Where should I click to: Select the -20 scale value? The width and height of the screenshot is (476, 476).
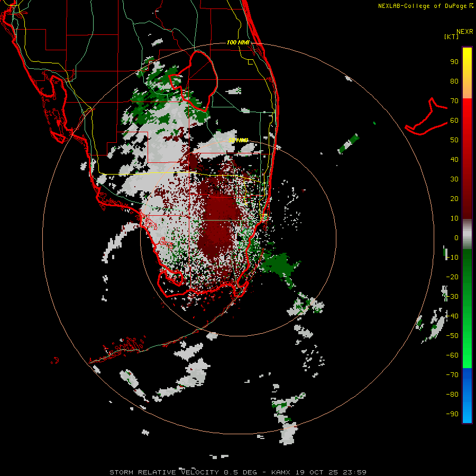coord(452,277)
